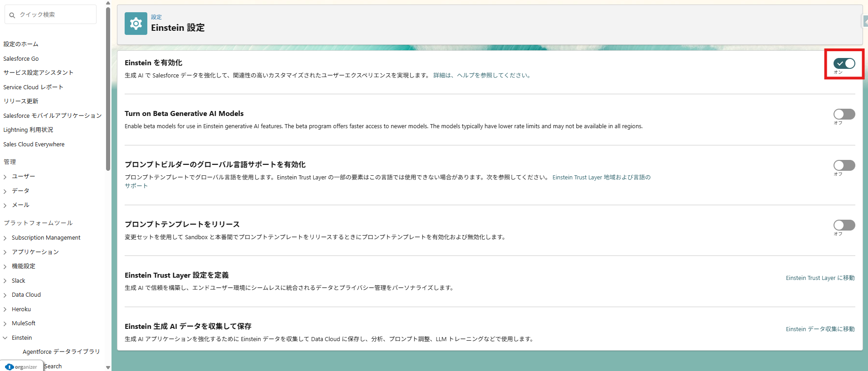Click the sidebar scroll up arrow

(x=108, y=3)
